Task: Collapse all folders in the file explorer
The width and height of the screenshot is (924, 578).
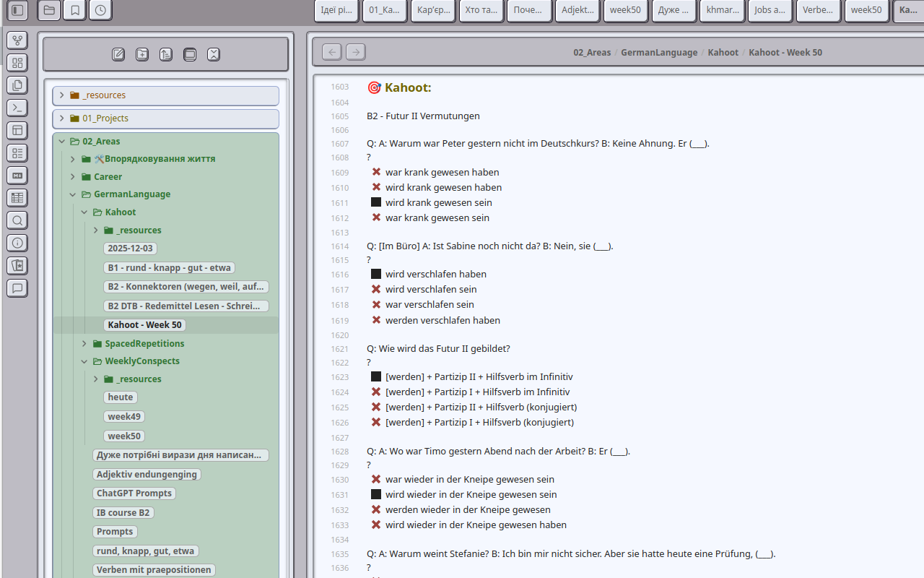Action: point(214,54)
